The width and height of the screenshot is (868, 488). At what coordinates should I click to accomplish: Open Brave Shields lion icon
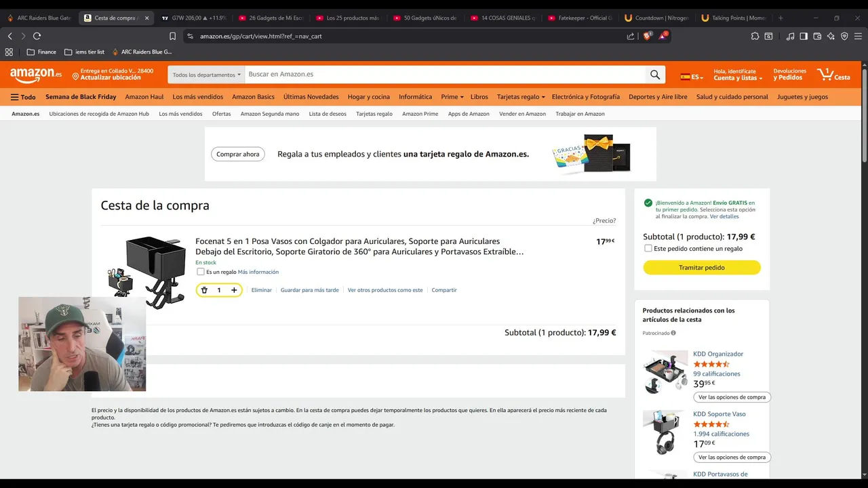click(x=647, y=35)
